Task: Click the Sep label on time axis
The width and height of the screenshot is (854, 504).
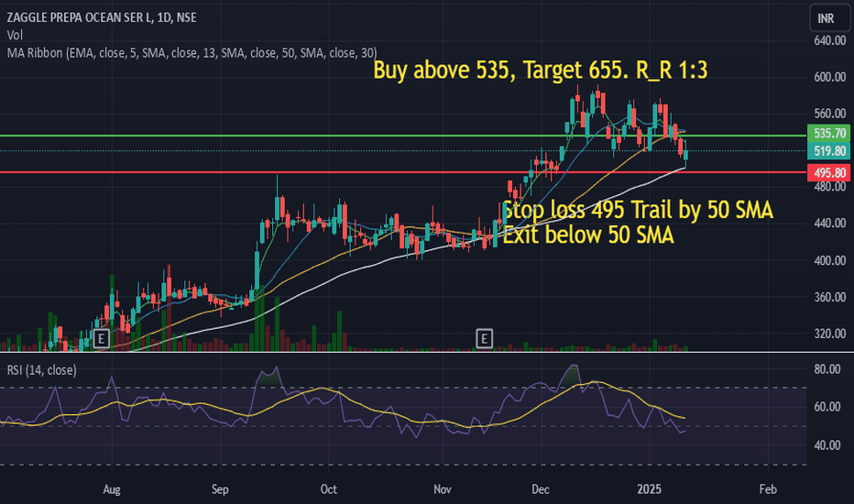Action: point(220,489)
